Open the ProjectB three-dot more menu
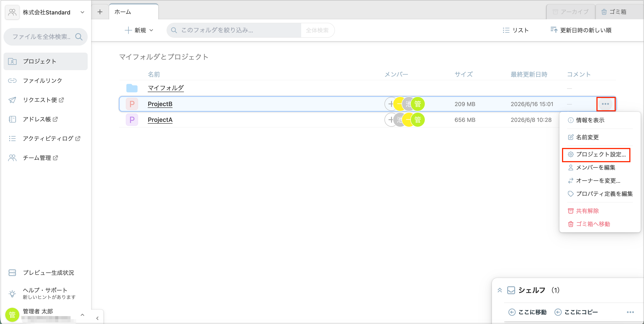This screenshot has width=644, height=324. pos(605,104)
